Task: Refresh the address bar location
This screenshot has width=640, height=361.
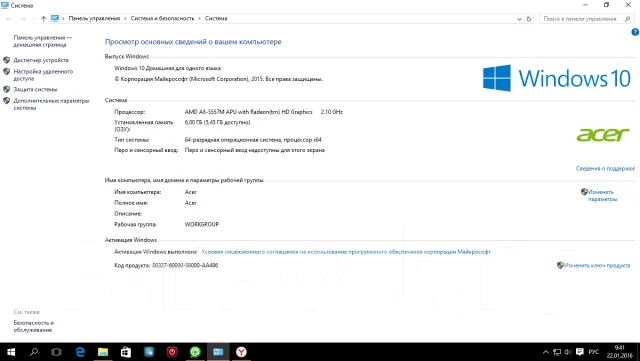Action: (529, 19)
